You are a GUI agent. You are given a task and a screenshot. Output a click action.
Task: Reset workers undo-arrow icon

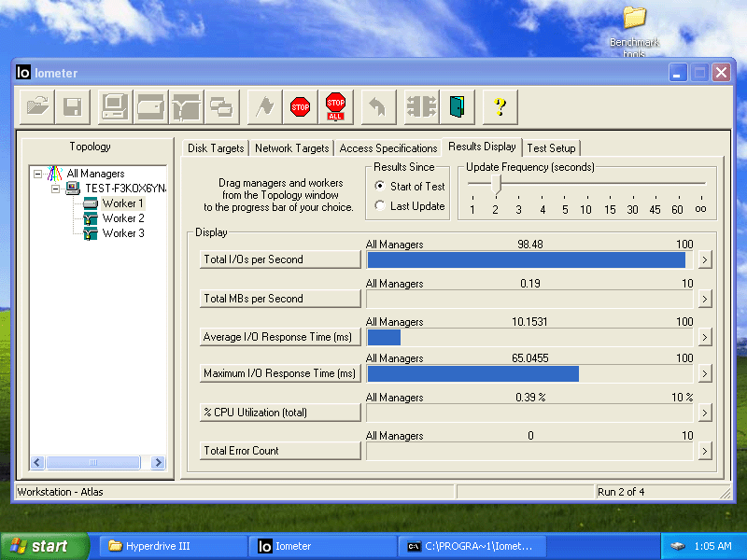pos(378,106)
